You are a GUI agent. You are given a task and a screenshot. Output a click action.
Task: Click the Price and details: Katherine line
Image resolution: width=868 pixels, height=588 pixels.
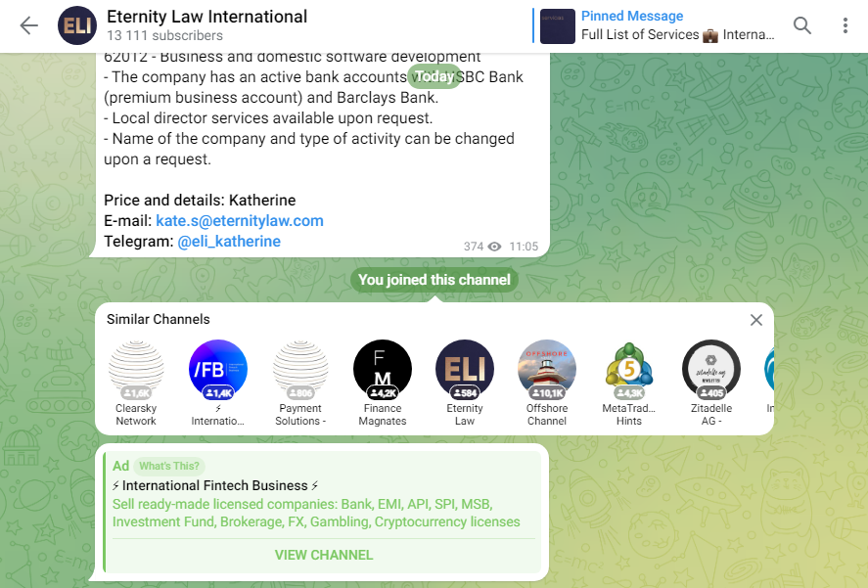[x=200, y=201]
